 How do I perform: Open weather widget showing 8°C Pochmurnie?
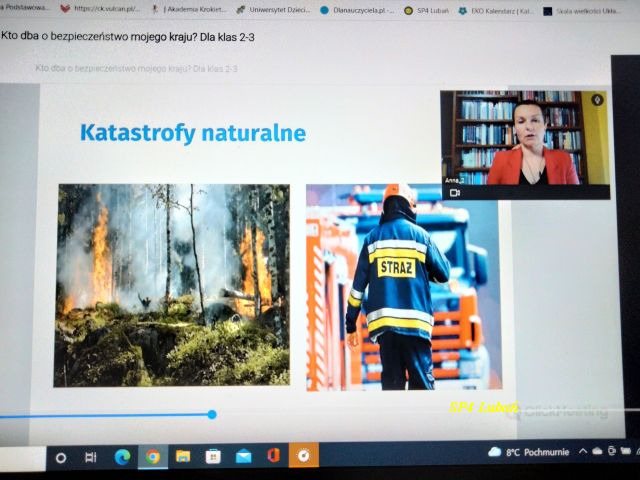[x=529, y=452]
